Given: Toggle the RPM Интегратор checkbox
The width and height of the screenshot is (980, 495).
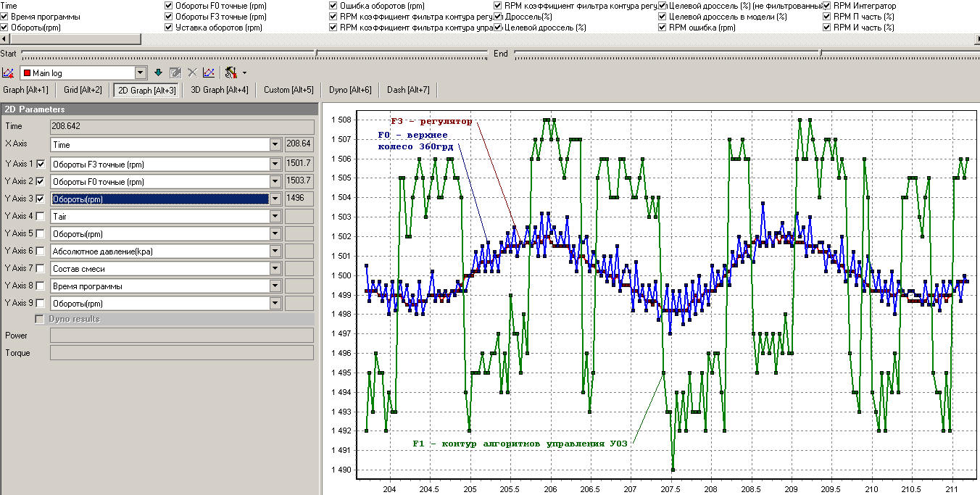Looking at the screenshot, I should point(828,6).
